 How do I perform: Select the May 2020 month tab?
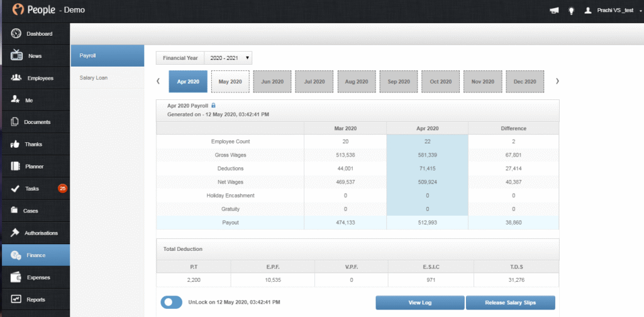pyautogui.click(x=230, y=81)
